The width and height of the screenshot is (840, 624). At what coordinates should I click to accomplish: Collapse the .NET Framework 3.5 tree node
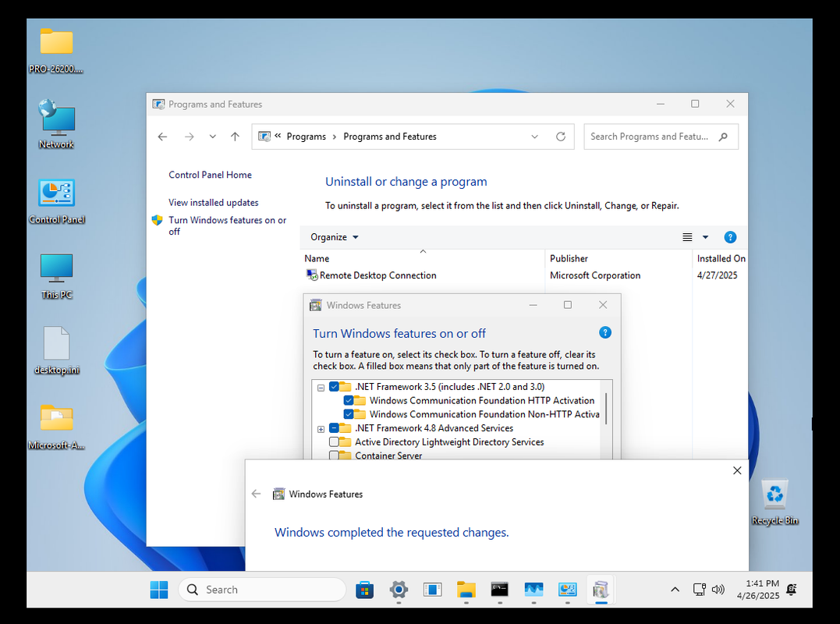pyautogui.click(x=321, y=387)
